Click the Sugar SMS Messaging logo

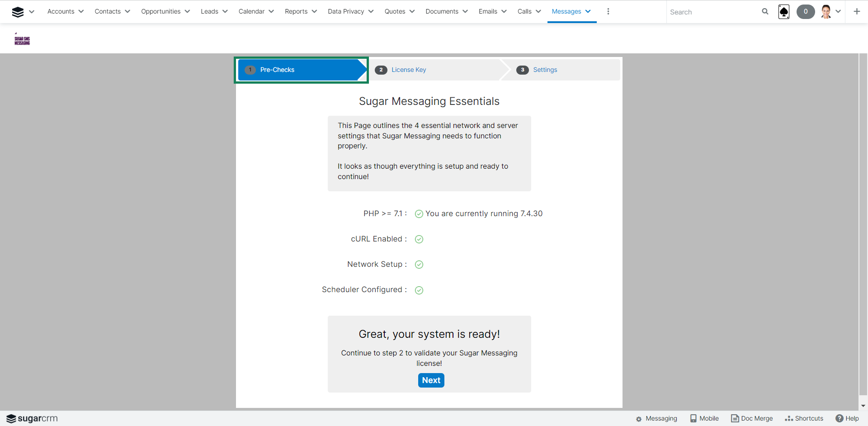[22, 40]
